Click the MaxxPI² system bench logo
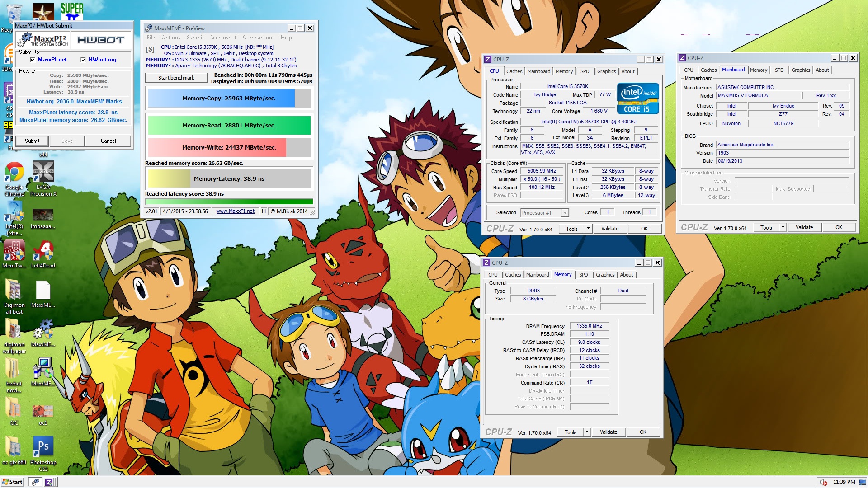 coord(43,40)
